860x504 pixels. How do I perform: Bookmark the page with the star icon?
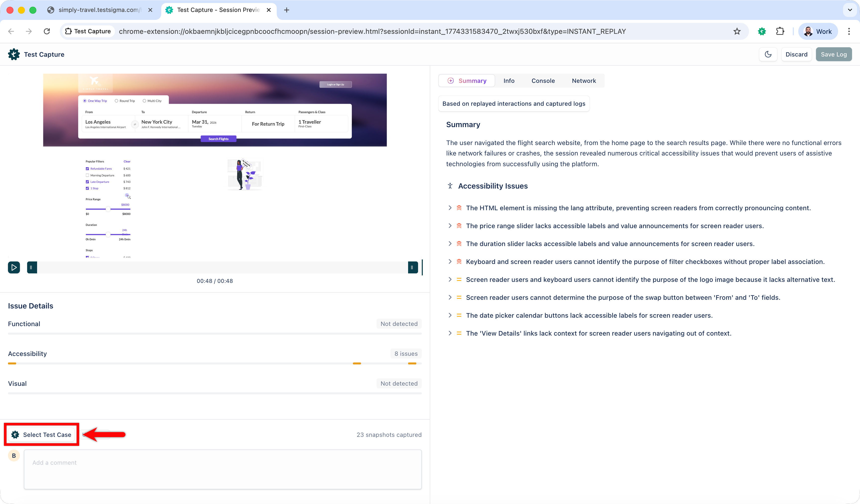pyautogui.click(x=737, y=31)
